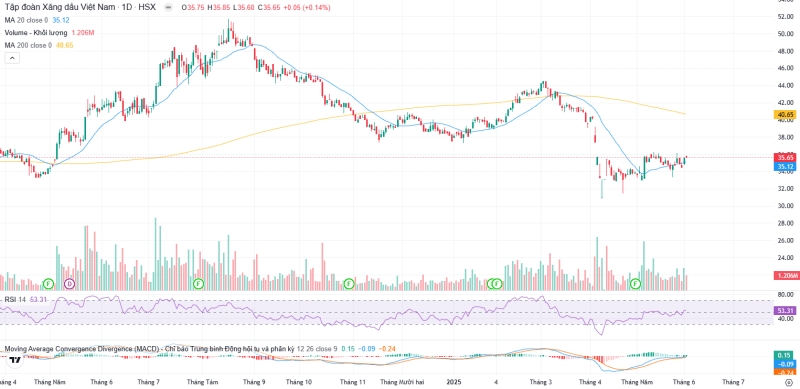Click the 1.206M value in the Volume legend
This screenshot has height=389, width=800.
pyautogui.click(x=83, y=33)
